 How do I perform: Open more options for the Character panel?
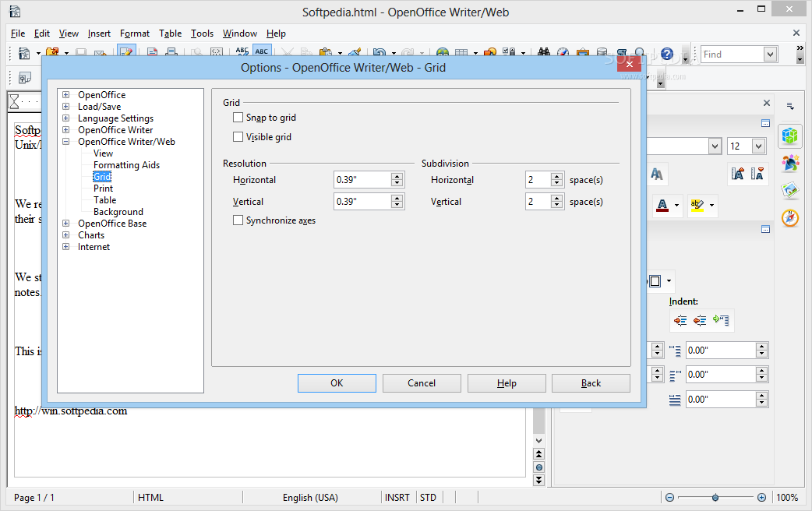tap(765, 123)
